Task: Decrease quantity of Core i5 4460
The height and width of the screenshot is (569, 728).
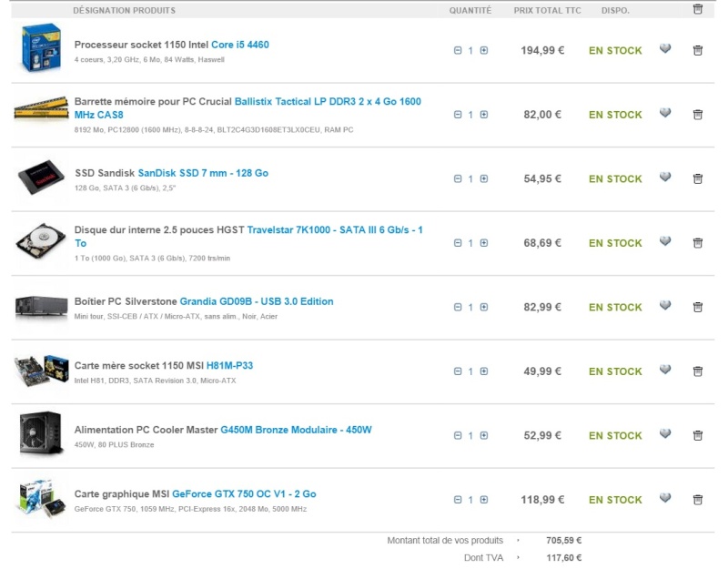Action: [x=458, y=50]
